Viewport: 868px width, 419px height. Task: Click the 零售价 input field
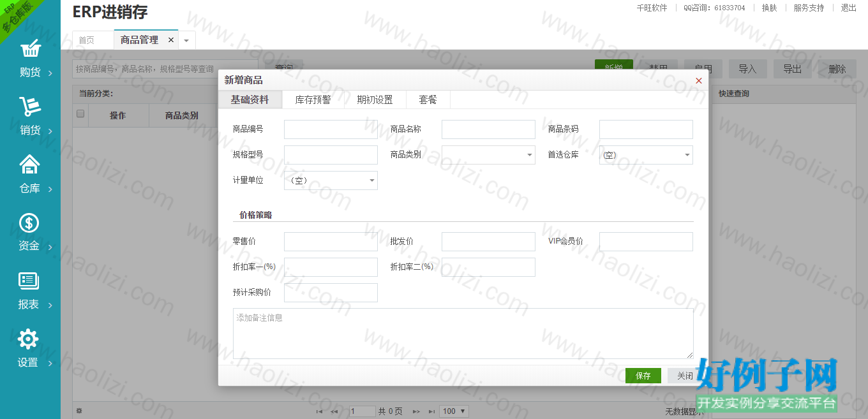tap(331, 242)
